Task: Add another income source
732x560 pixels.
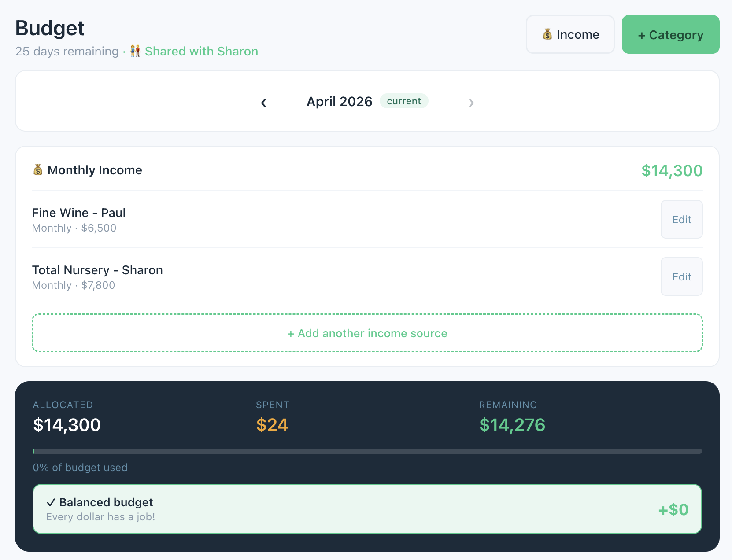Action: tap(367, 333)
